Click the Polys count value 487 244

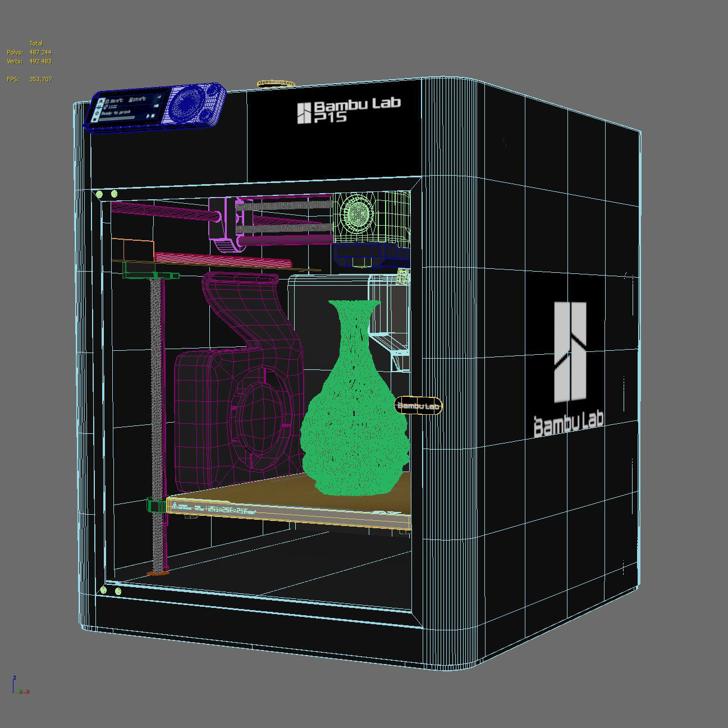coord(40,52)
